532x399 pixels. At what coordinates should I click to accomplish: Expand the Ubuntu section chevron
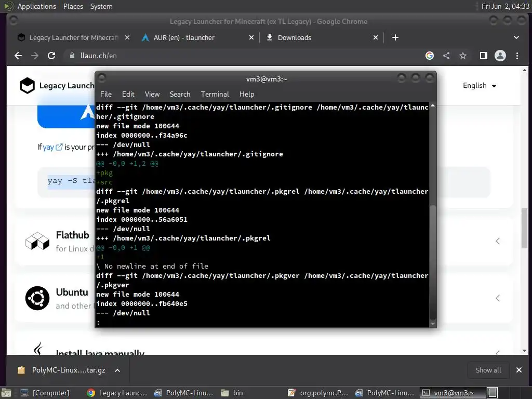(497, 298)
